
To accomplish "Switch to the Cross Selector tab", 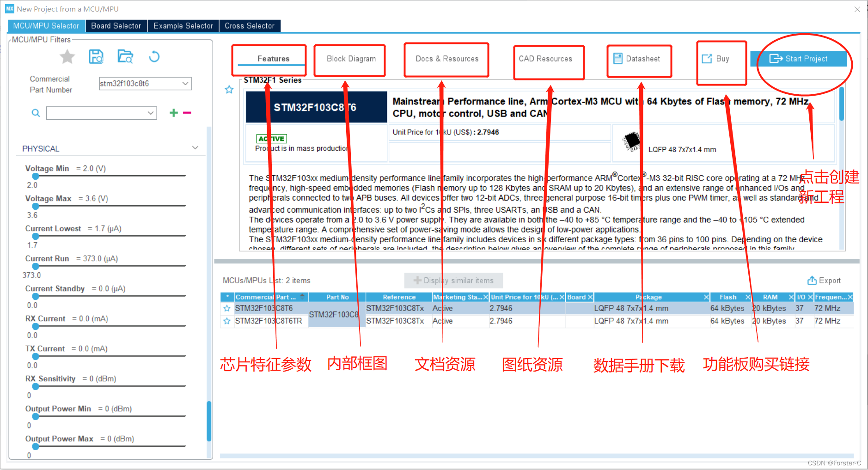I will click(x=249, y=25).
